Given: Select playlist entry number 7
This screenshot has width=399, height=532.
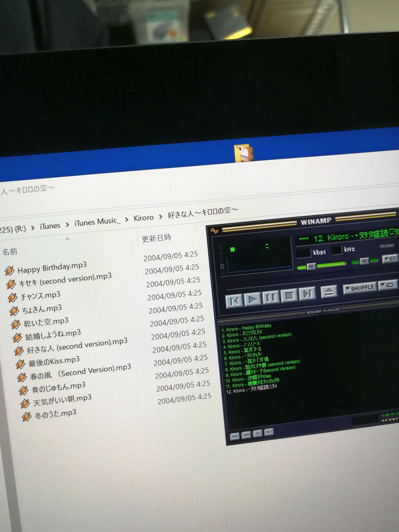Looking at the screenshot, I should [x=247, y=362].
